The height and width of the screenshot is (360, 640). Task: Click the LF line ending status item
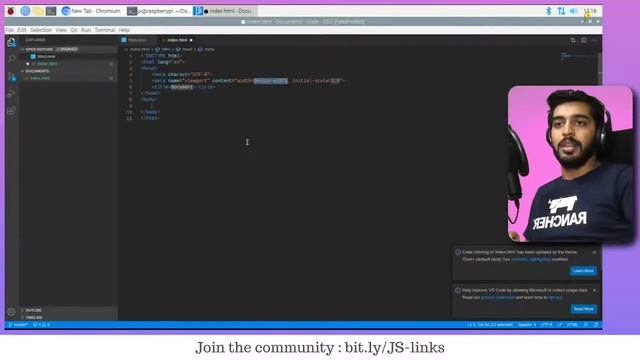pos(559,325)
